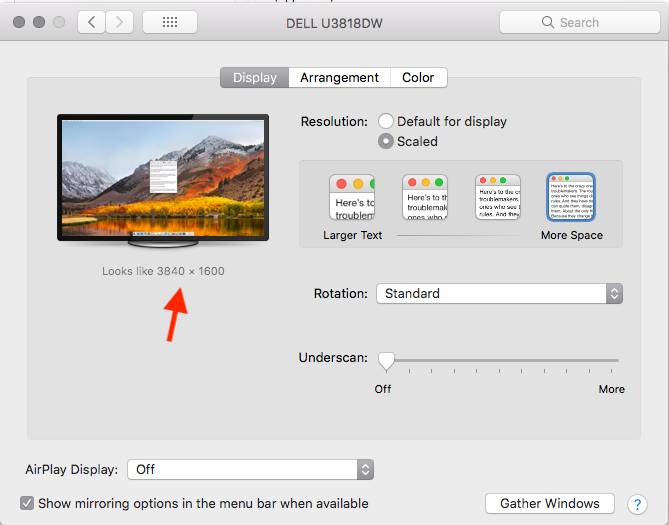Select the second scaled resolution thumbnail
Screen dimensions: 669x525
(425, 197)
